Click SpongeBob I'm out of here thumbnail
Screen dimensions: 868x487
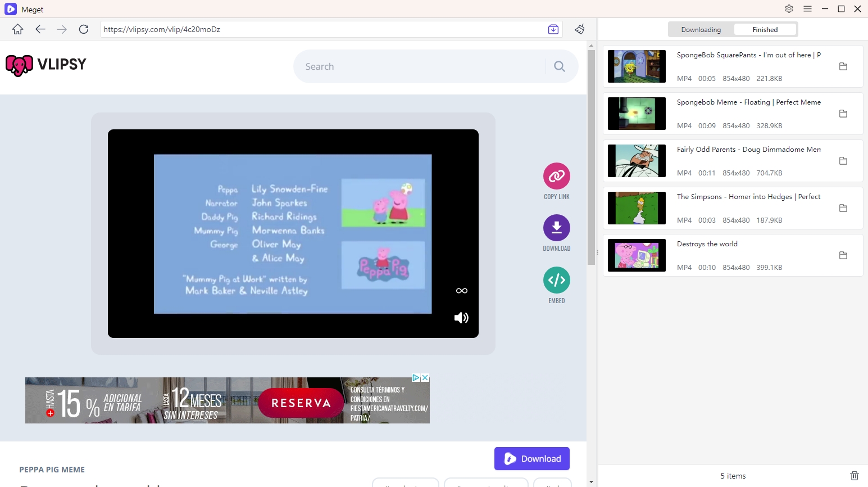pyautogui.click(x=637, y=66)
